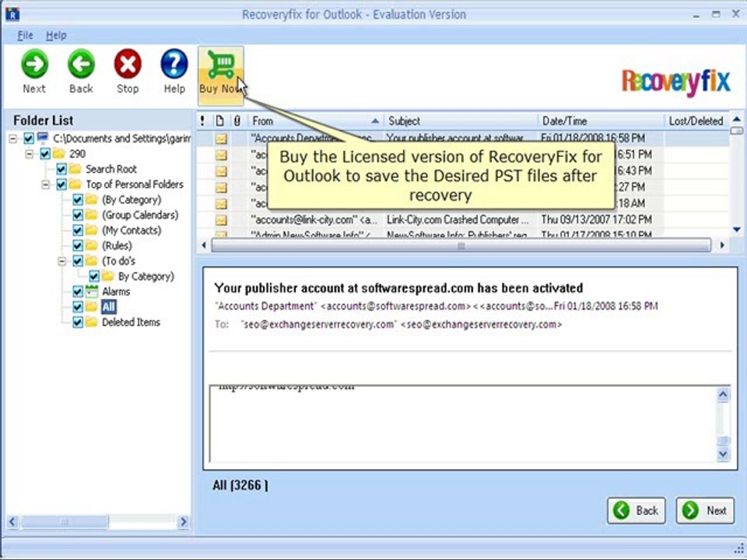This screenshot has width=747, height=560.
Task: Click the bottom Back button
Action: [x=636, y=510]
